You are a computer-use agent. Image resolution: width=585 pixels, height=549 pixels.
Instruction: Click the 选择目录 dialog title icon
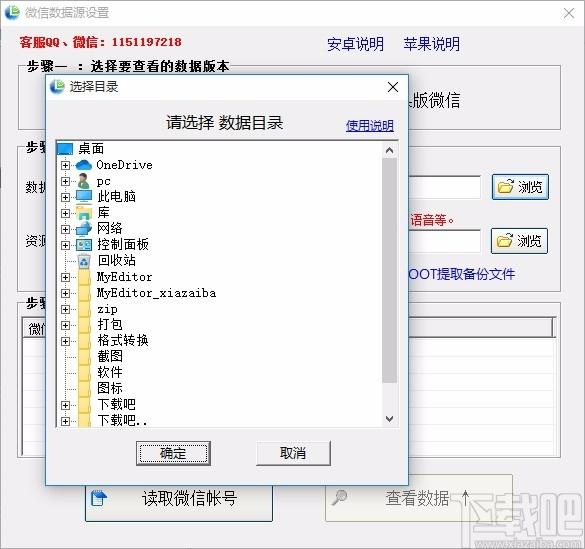point(57,87)
